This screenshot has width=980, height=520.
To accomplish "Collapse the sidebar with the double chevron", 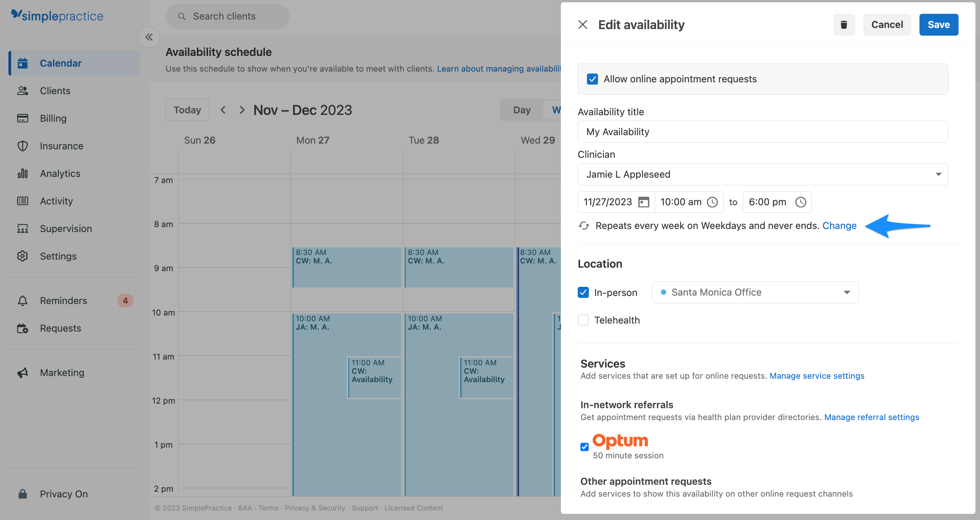I will (x=149, y=37).
